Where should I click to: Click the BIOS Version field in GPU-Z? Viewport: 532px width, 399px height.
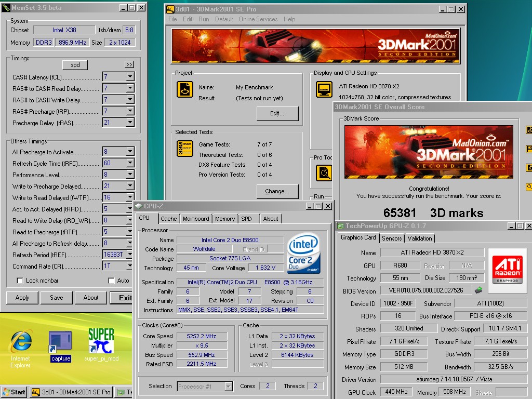point(426,290)
